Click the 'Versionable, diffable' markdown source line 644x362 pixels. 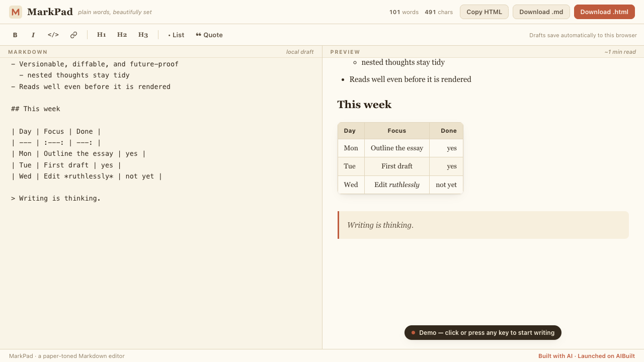point(95,64)
